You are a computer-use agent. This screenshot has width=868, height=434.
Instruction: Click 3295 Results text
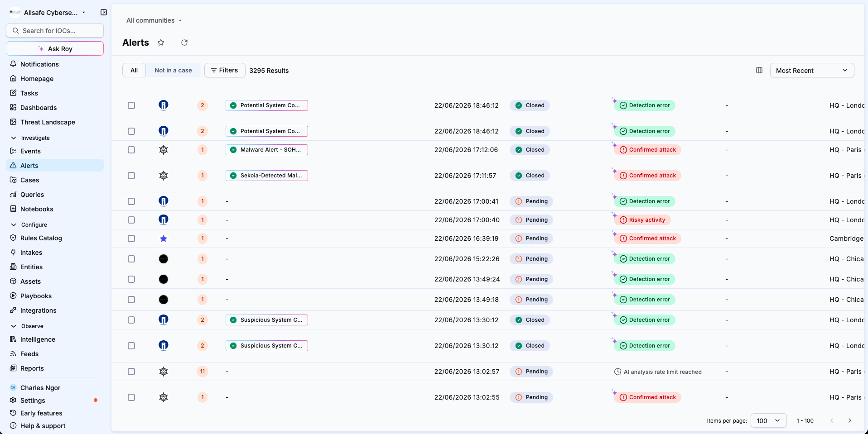click(x=269, y=71)
